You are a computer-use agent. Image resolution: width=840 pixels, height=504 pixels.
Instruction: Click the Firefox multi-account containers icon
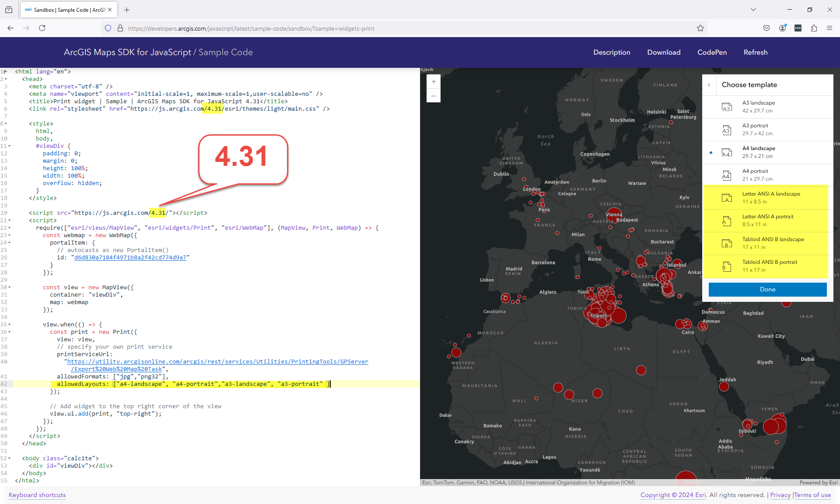click(x=798, y=28)
